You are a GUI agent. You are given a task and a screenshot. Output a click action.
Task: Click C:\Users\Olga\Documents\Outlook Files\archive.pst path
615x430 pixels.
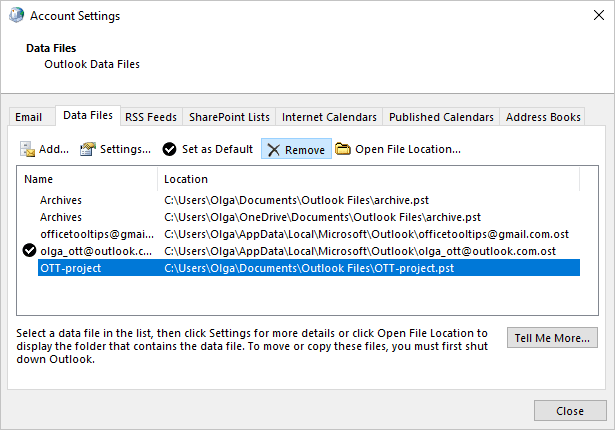[297, 200]
